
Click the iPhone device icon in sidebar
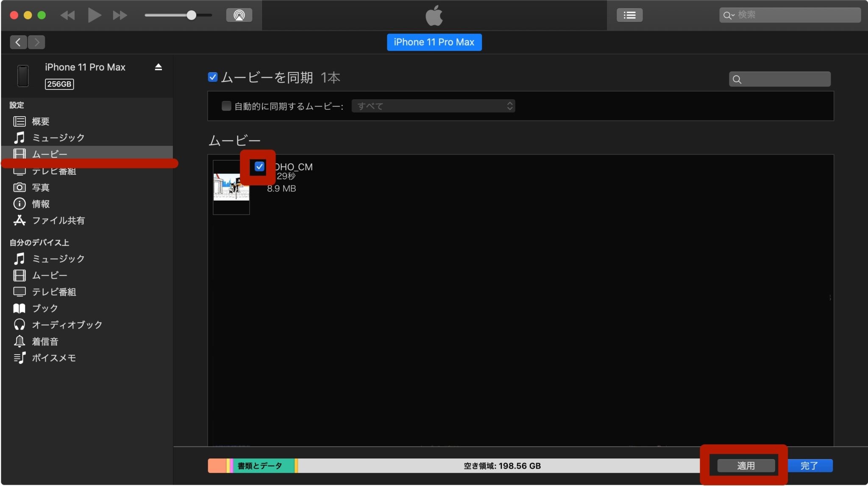pos(23,75)
